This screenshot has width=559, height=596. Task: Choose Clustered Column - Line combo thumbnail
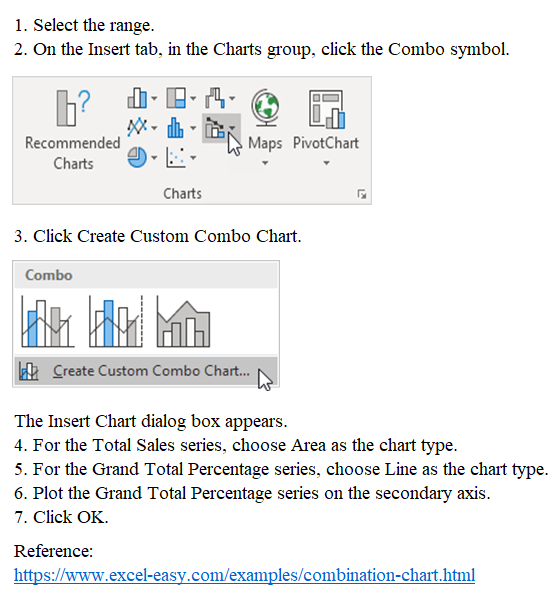click(48, 321)
